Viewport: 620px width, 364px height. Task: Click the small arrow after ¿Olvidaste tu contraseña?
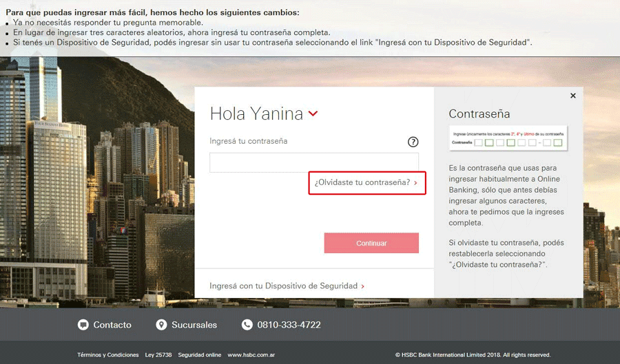click(x=415, y=183)
